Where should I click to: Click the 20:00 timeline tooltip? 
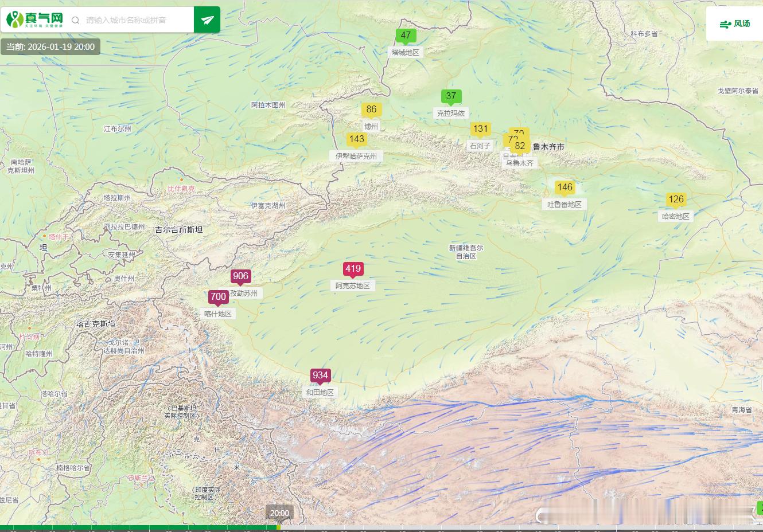[279, 513]
